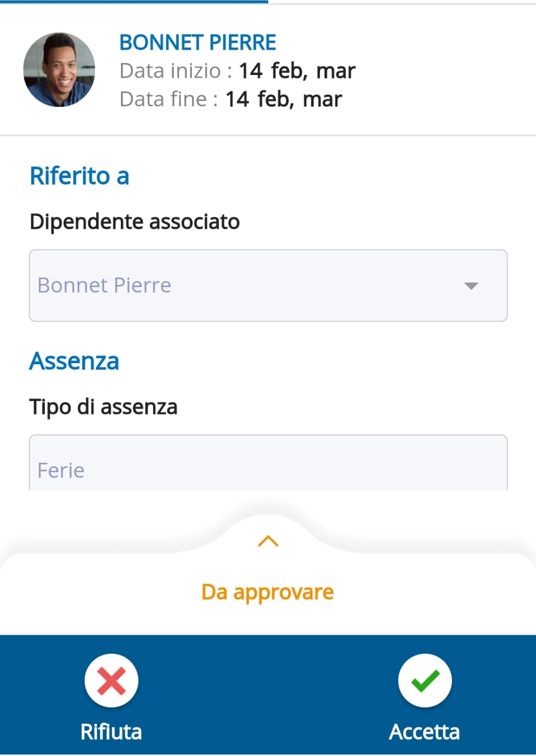Screen dimensions: 536x756
Task: Tap Pierre Bonnet's profile photo
Action: point(59,70)
